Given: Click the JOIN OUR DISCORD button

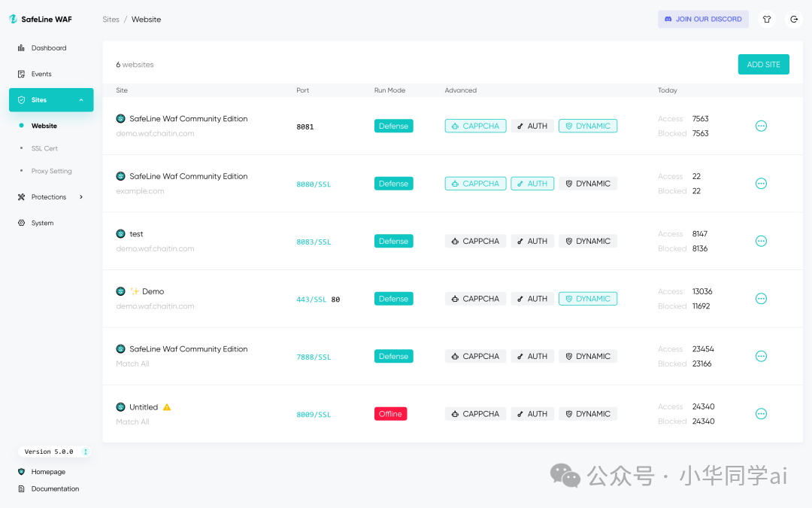Looking at the screenshot, I should [x=703, y=20].
